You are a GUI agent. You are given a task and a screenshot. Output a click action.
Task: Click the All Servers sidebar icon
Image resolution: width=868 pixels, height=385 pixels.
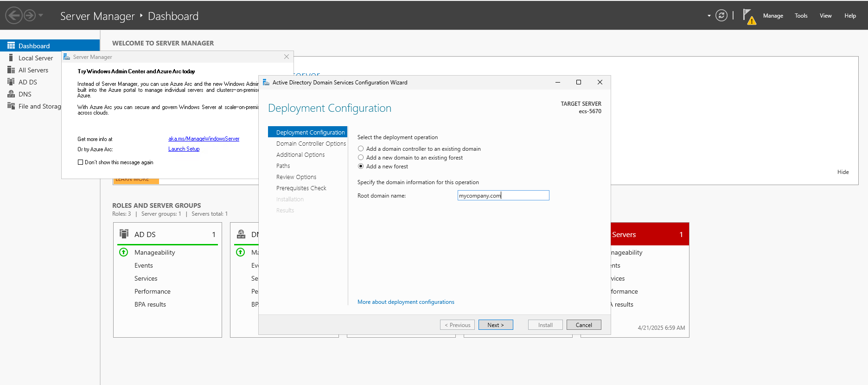coord(11,70)
